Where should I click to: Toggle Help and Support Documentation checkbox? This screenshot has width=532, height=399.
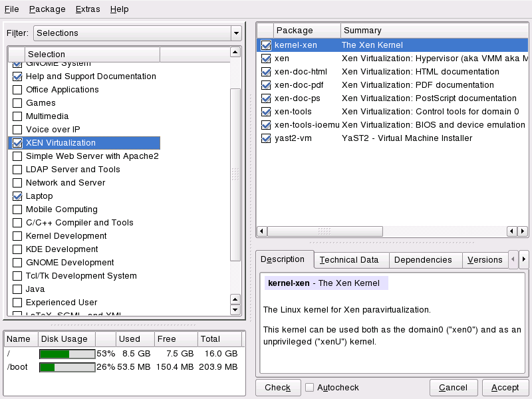(17, 76)
